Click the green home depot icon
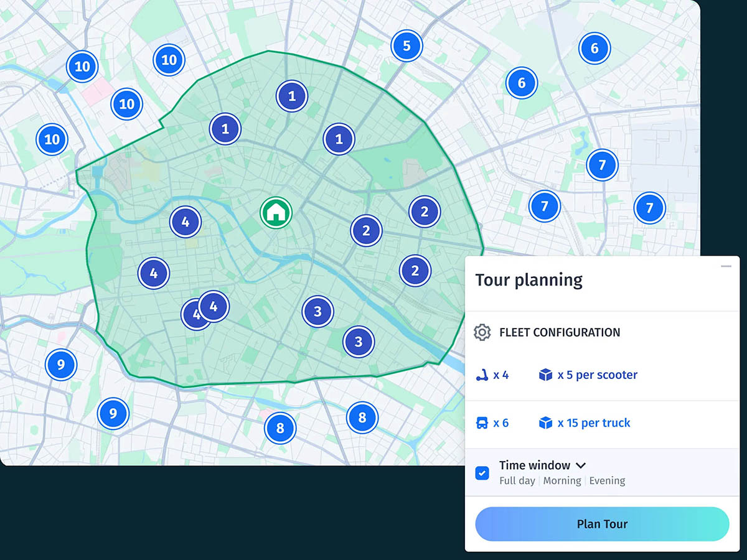 point(276,212)
